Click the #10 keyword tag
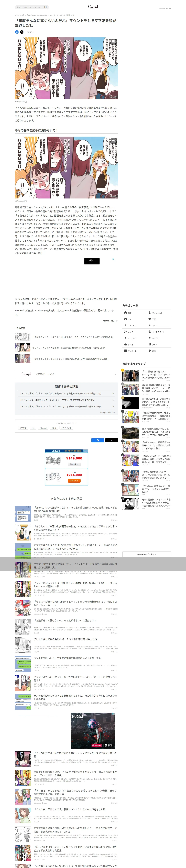Image resolution: width=186 pixels, height=868 pixels. click(33, 428)
